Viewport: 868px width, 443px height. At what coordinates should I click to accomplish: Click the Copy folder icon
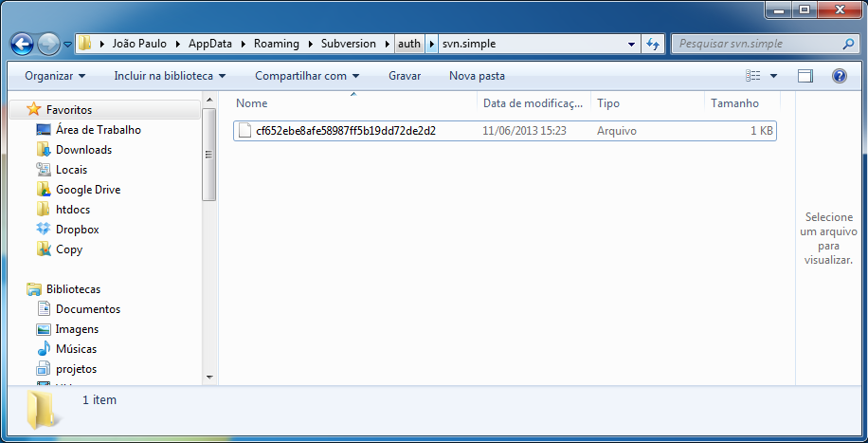[x=44, y=249]
